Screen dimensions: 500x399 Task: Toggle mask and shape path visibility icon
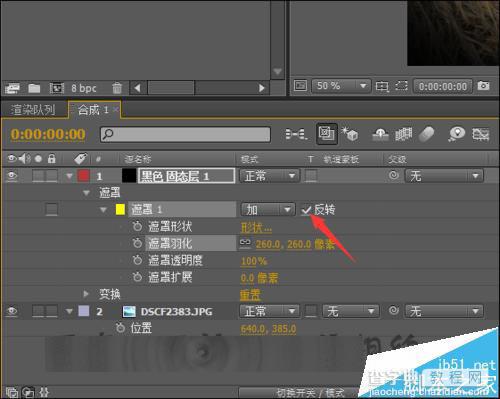coord(401,86)
